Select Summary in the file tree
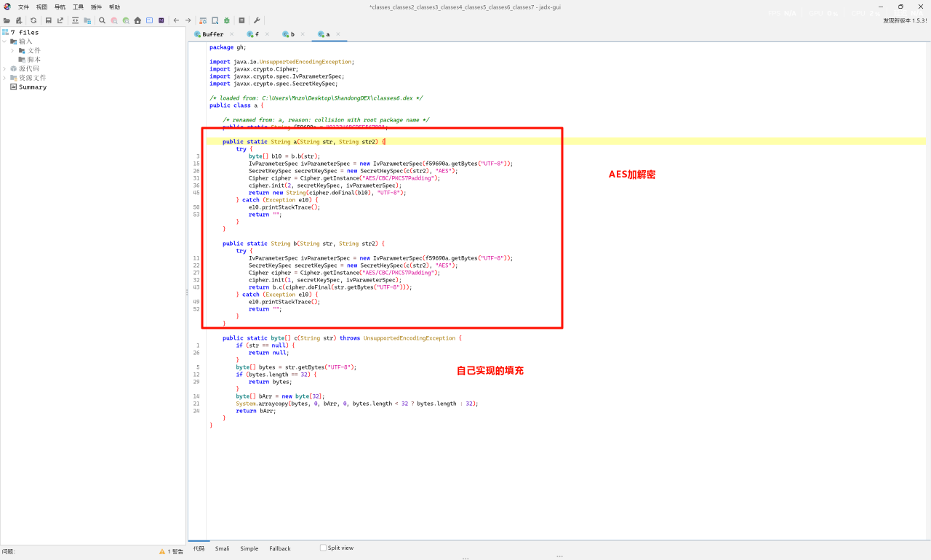This screenshot has width=931, height=560. pyautogui.click(x=32, y=87)
